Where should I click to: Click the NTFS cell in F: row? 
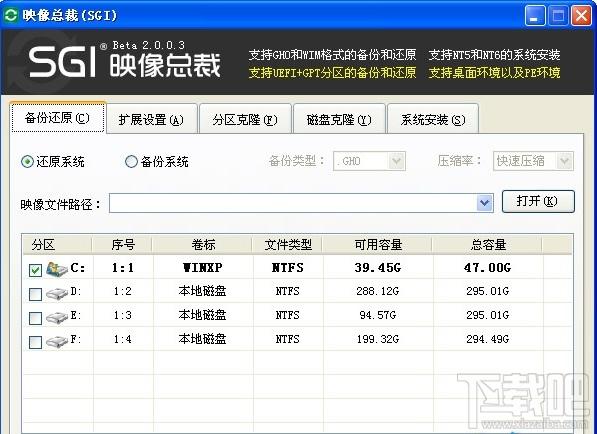tap(288, 339)
